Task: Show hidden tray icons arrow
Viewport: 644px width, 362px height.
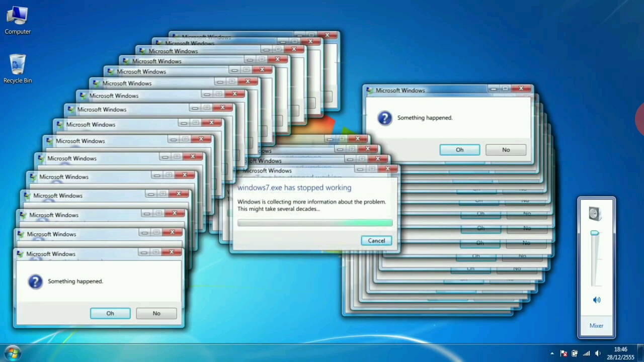Action: click(552, 353)
